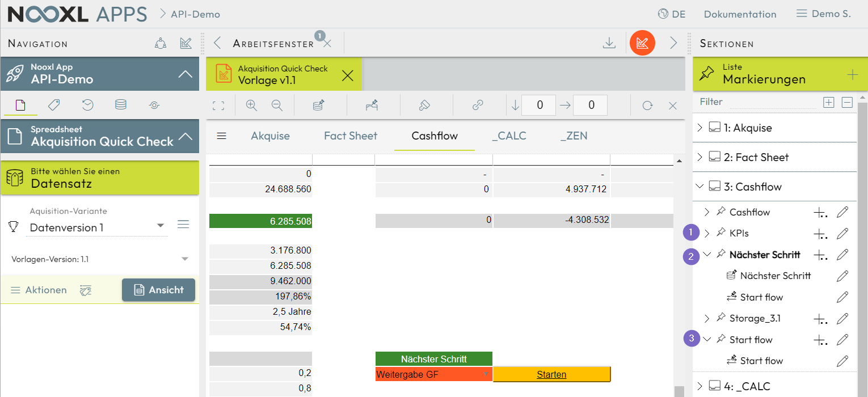
Task: Zoom out of the spreadsheet
Action: (x=277, y=105)
